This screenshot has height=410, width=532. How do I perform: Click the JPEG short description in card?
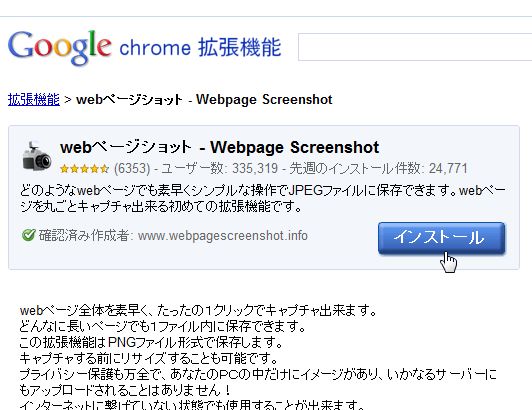coord(263,199)
